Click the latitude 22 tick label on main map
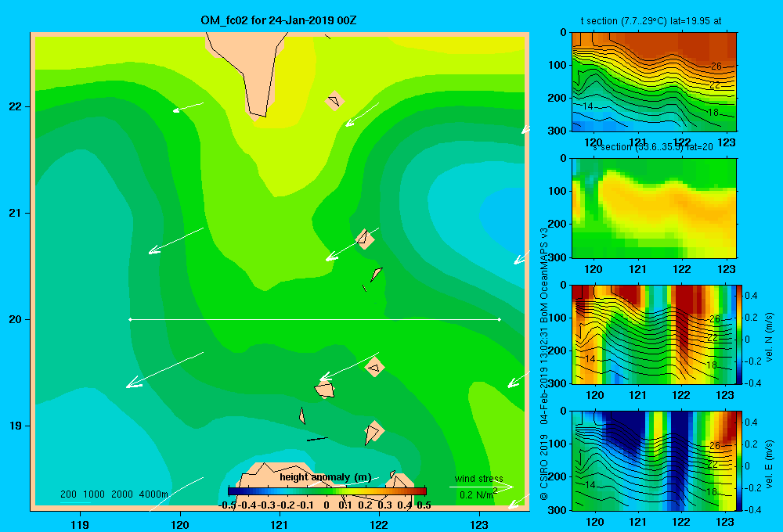Viewport: 783px width, 532px height. pos(15,106)
